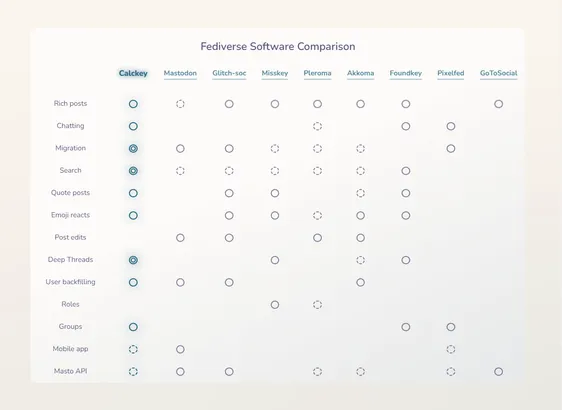Screen dimensions: 562x410
Task: Click Pleroma's Post edits circle
Action: pos(317,238)
